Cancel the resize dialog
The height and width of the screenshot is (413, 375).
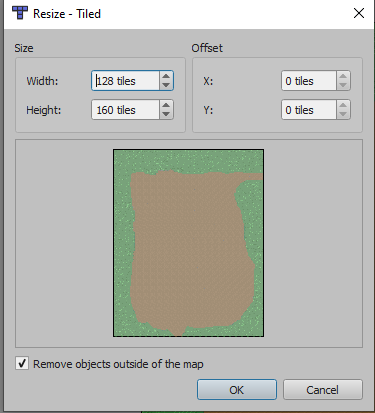click(x=323, y=390)
